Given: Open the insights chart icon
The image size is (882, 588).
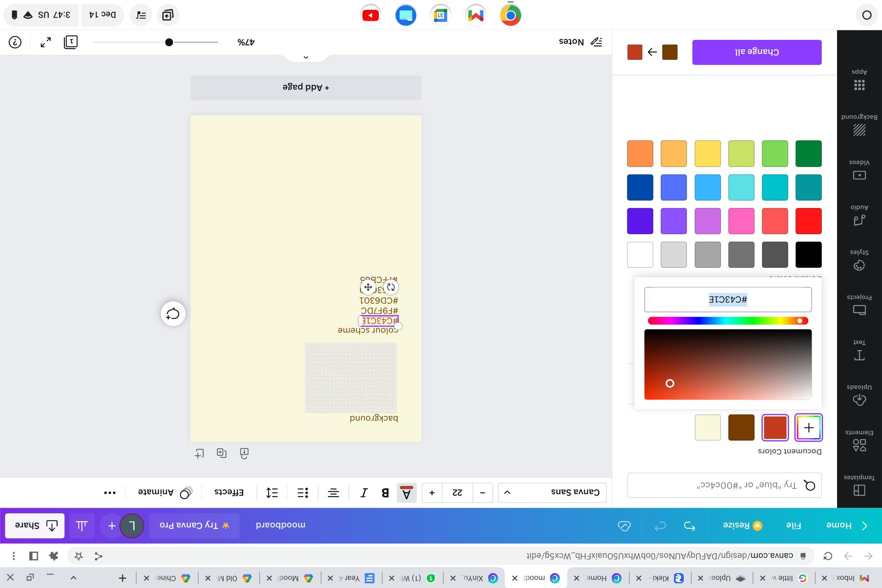Looking at the screenshot, I should tap(82, 526).
